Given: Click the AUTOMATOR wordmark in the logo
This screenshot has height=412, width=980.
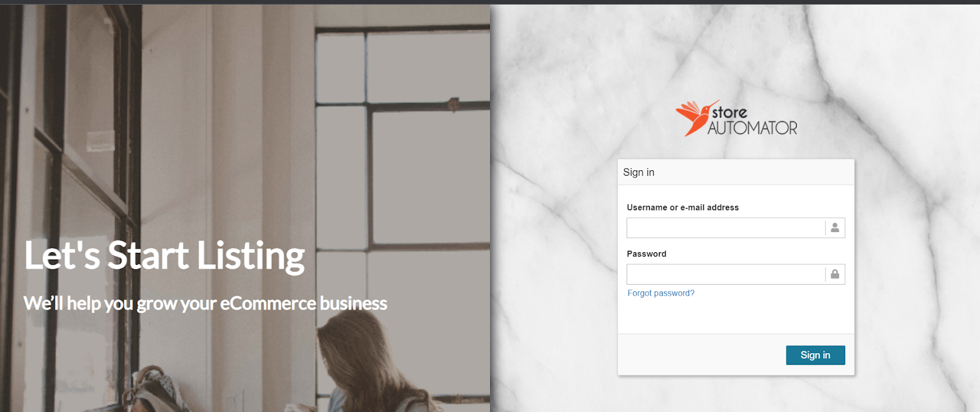Looking at the screenshot, I should coord(753,128).
